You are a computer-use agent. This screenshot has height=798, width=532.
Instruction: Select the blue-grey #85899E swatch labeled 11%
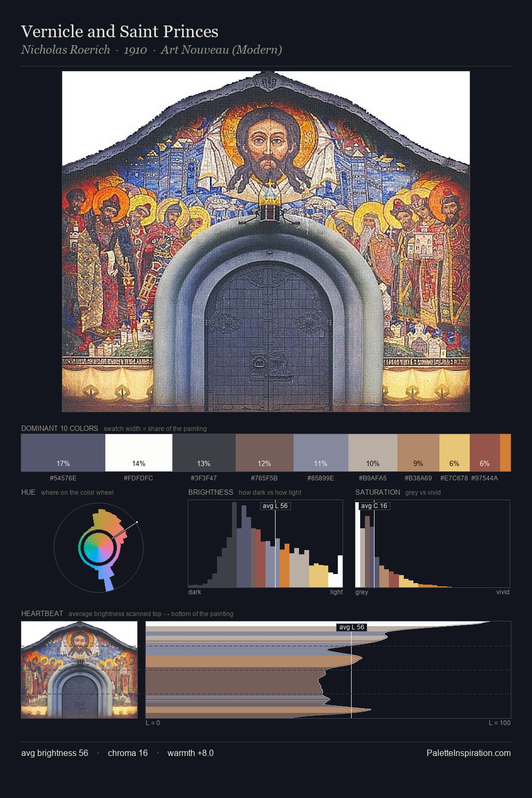point(321,453)
